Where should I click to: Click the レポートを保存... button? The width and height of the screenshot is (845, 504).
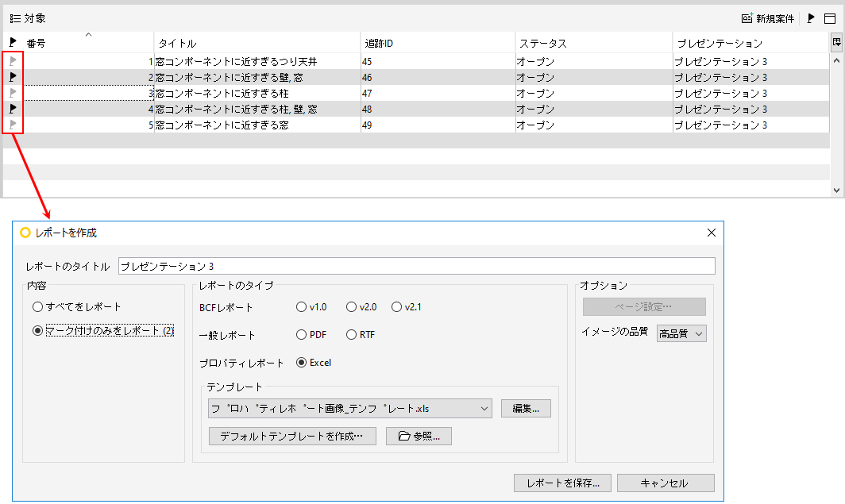(562, 483)
